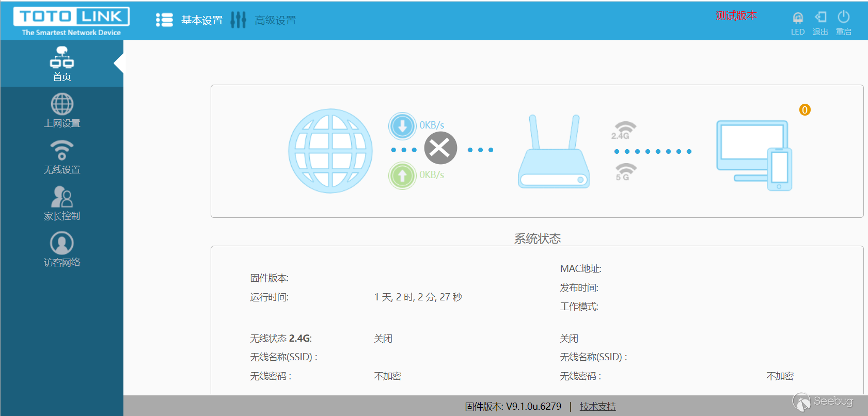Open 访客网络 guest network in the sidebar
Image resolution: width=868 pixels, height=416 pixels.
(x=62, y=249)
